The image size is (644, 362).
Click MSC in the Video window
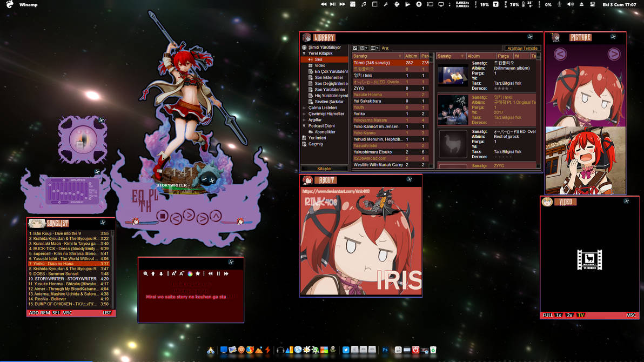coord(631,315)
